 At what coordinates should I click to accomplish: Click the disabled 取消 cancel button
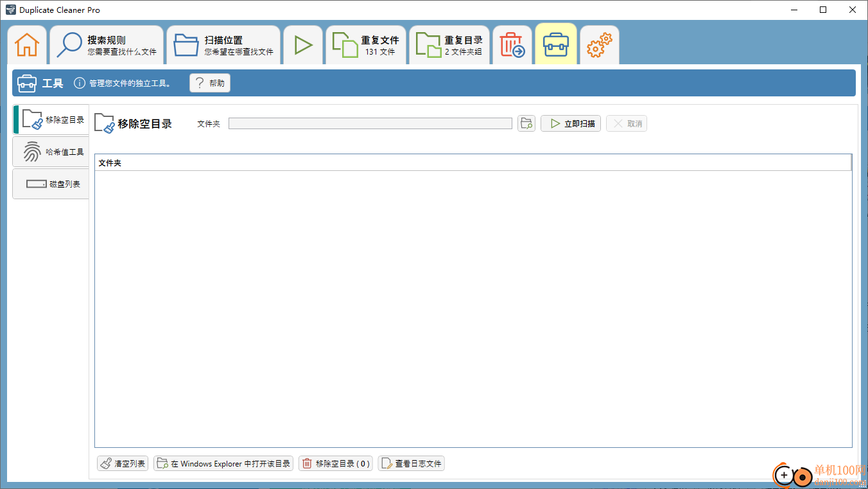(x=627, y=123)
